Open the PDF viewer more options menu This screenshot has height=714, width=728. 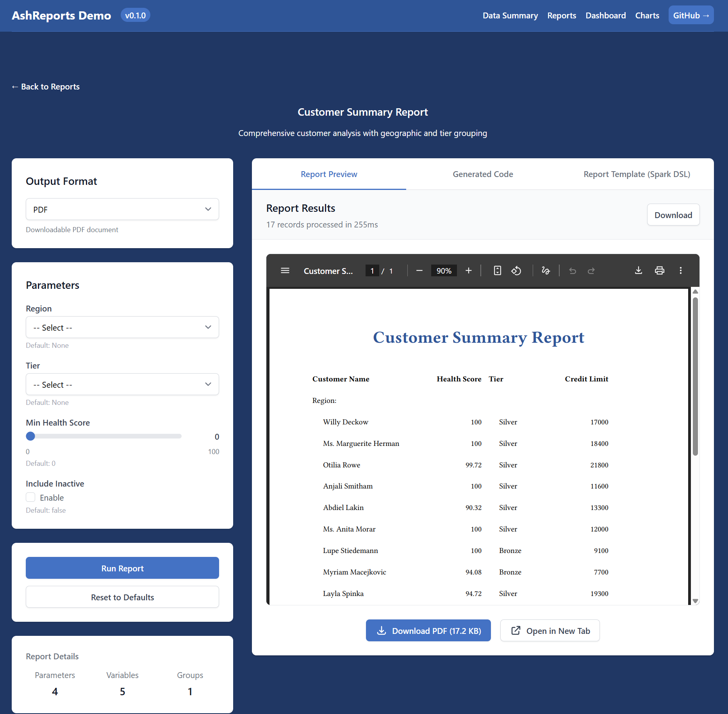coord(681,270)
